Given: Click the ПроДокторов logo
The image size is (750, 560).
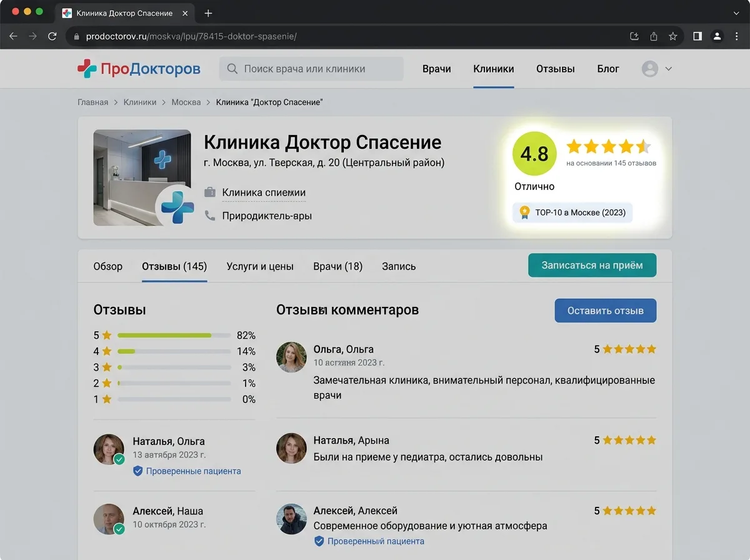Looking at the screenshot, I should click(139, 69).
